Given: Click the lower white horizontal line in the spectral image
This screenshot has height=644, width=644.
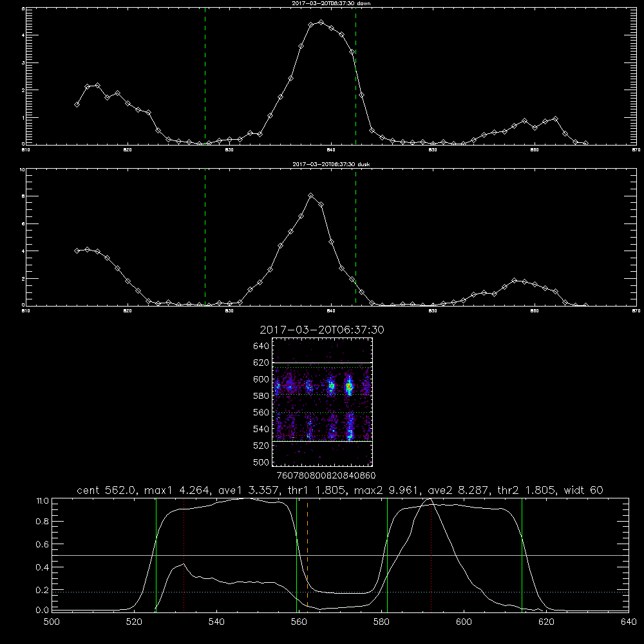Looking at the screenshot, I should point(322,441).
